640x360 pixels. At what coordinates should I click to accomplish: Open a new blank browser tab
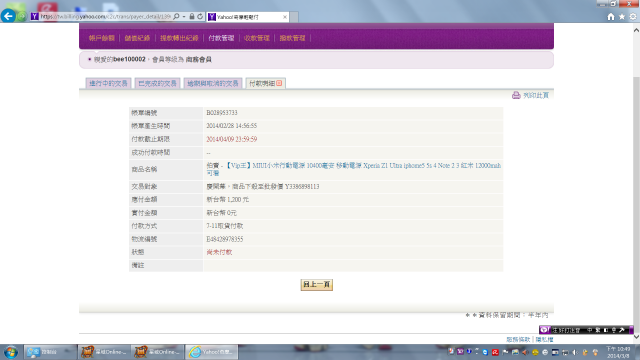pyautogui.click(x=294, y=17)
